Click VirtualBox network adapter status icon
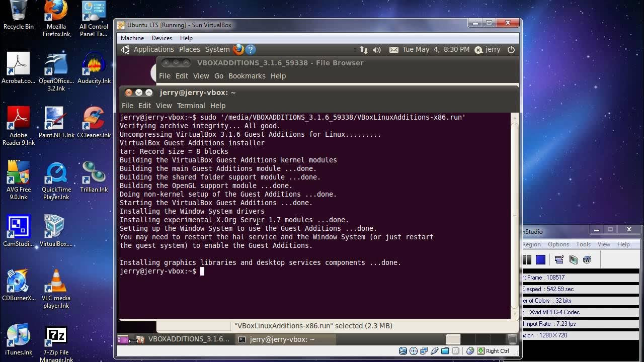The height and width of the screenshot is (362, 644). tap(424, 351)
